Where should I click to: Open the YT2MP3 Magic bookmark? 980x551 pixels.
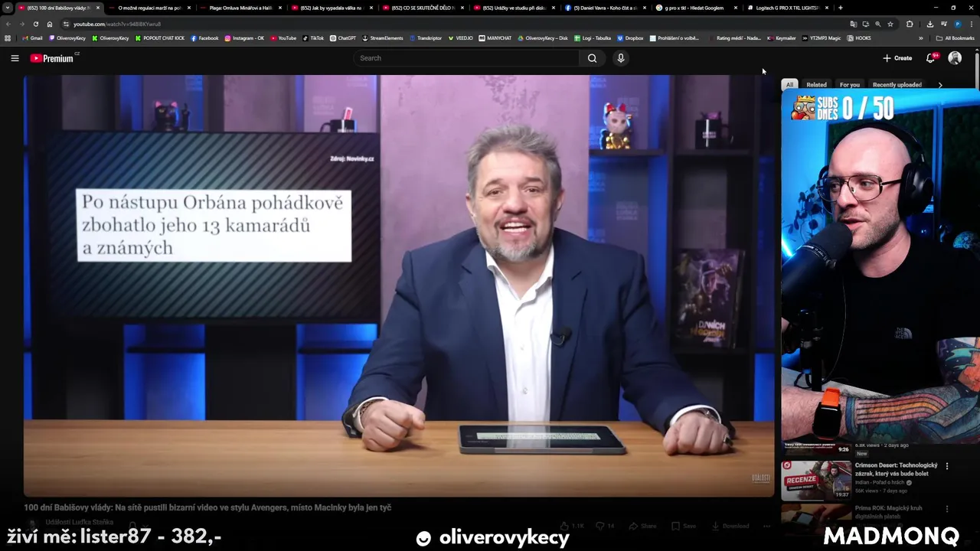[822, 37]
